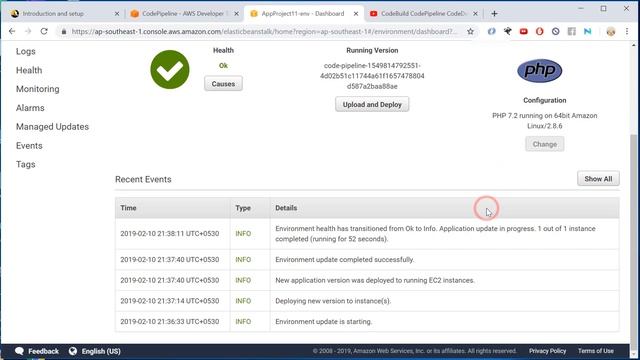Click the PHP platform logo
This screenshot has width=640, height=360.
(x=540, y=71)
